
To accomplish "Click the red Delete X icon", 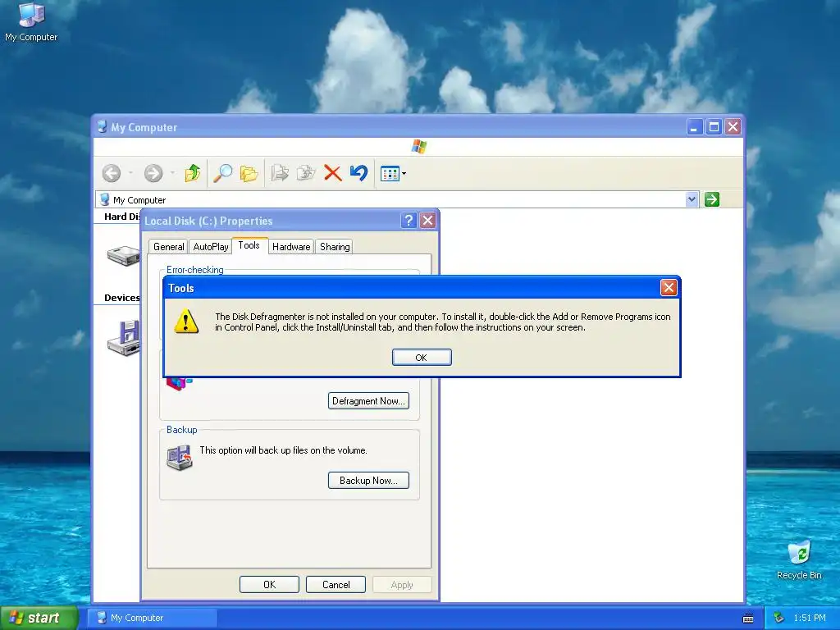I will 333,173.
